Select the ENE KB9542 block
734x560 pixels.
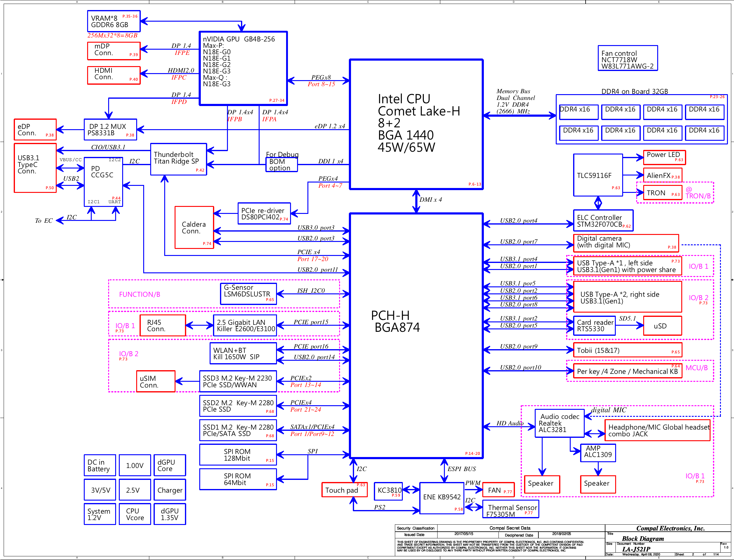[441, 498]
